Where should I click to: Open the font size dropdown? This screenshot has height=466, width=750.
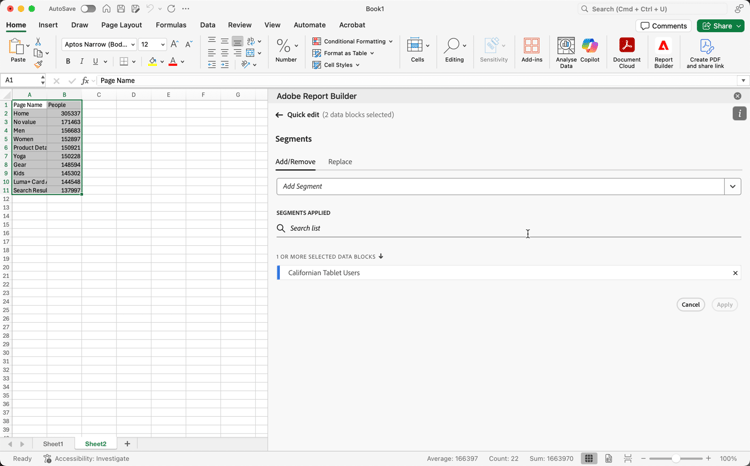click(163, 44)
